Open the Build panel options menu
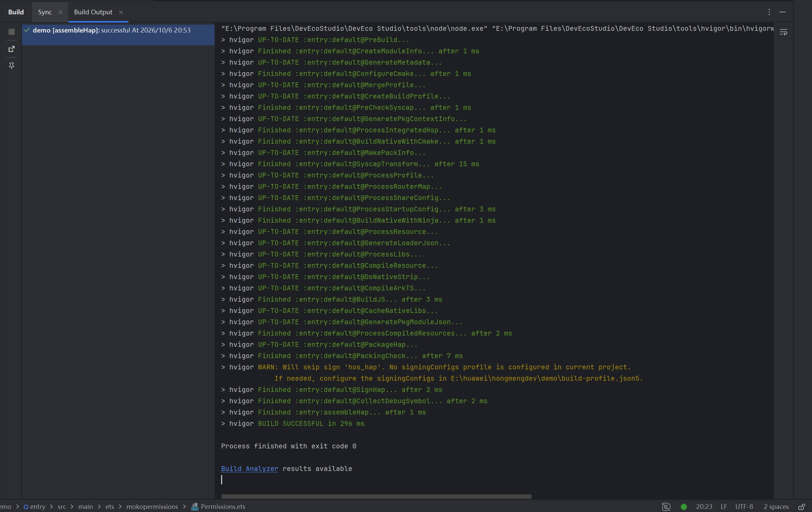The image size is (812, 512). (769, 12)
